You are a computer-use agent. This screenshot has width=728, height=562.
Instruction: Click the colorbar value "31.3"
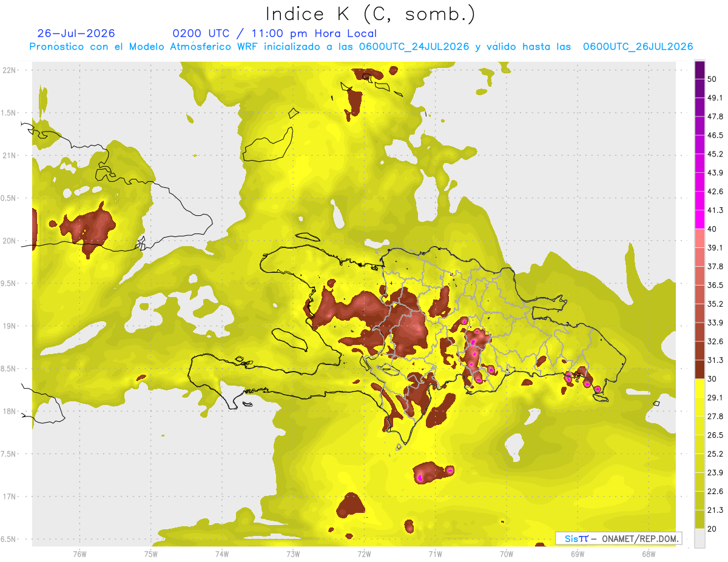pyautogui.click(x=715, y=360)
